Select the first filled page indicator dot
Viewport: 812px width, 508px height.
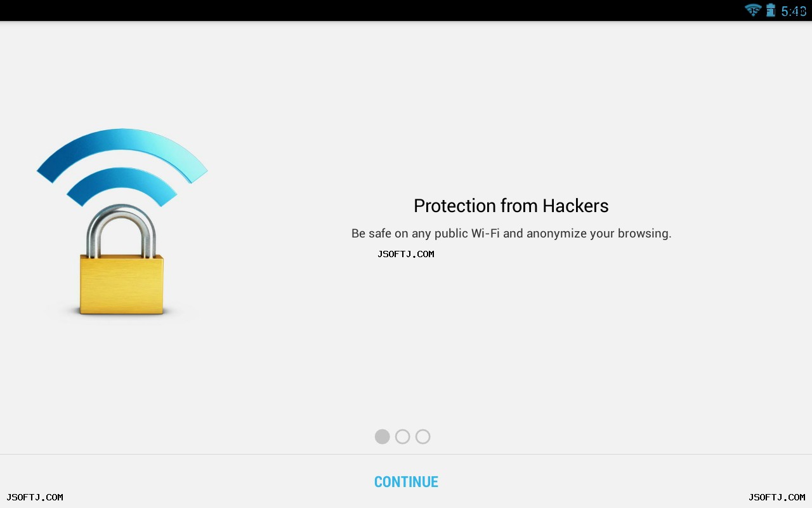(382, 436)
